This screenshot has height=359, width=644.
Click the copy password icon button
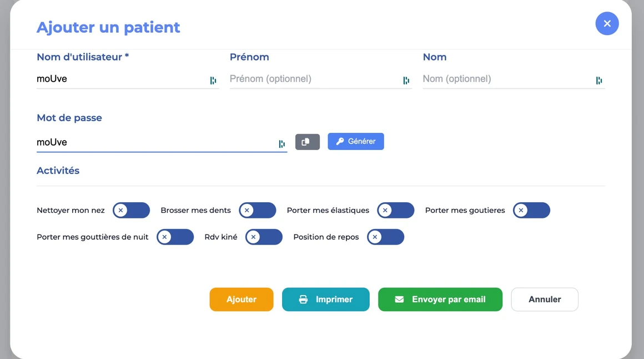pyautogui.click(x=307, y=142)
